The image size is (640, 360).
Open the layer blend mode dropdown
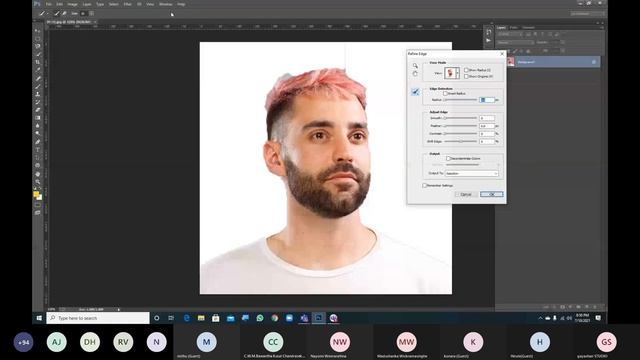point(515,42)
